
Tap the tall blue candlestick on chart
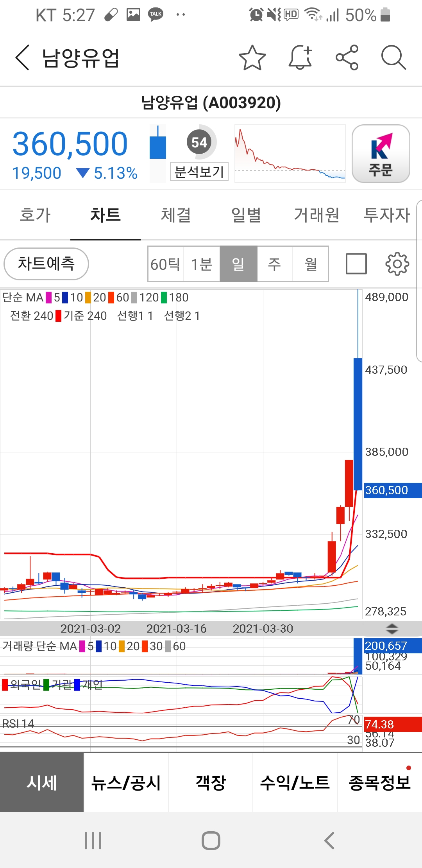point(358,424)
